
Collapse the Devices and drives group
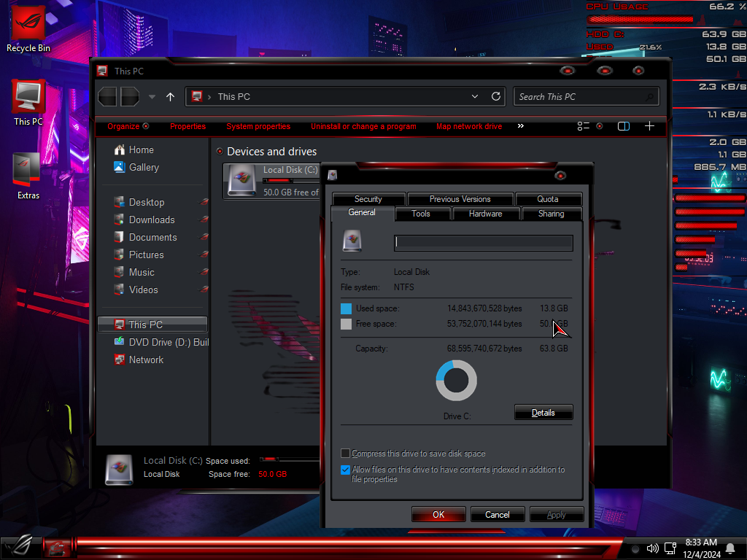[x=220, y=152]
